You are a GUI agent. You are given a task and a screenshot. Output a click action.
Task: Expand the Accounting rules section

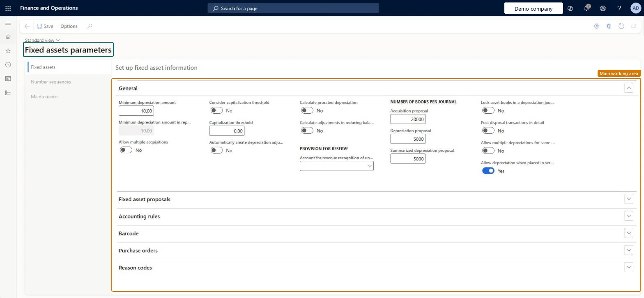pos(628,216)
